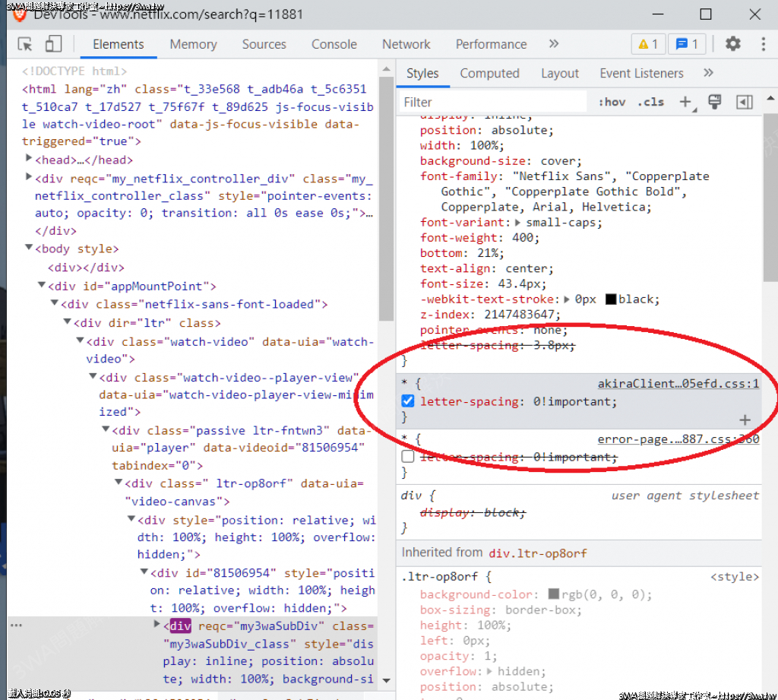Toggle the computed styles sidebar icon
The width and height of the screenshot is (778, 700).
pos(745,102)
